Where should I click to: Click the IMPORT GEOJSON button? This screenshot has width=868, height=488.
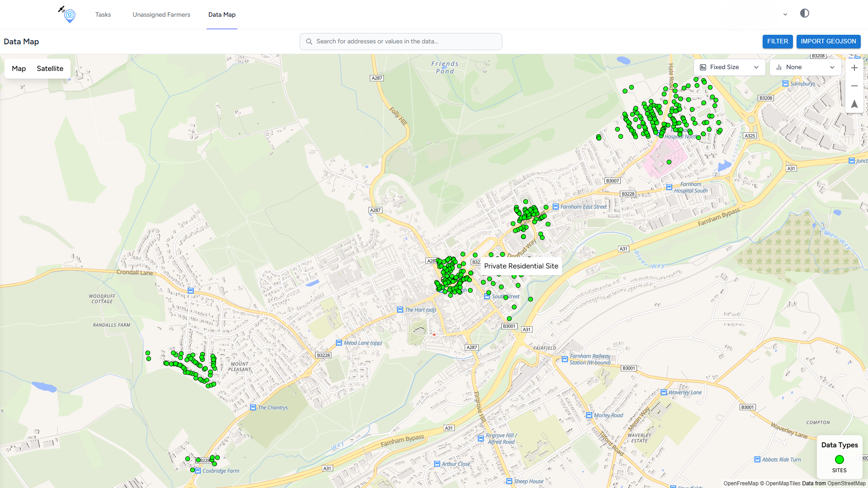(828, 42)
